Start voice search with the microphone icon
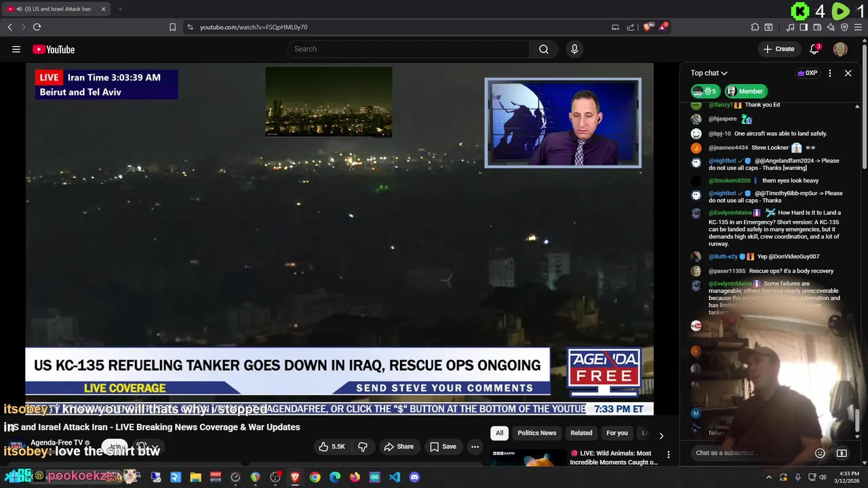868x488 pixels. click(x=574, y=49)
